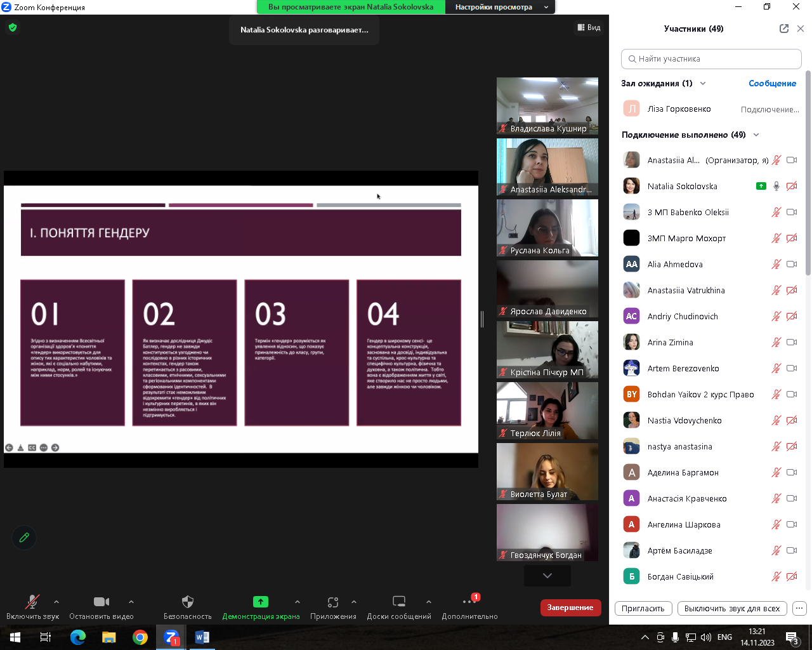Open audio options arrow beside microphone
The image size is (812, 650).
56,602
